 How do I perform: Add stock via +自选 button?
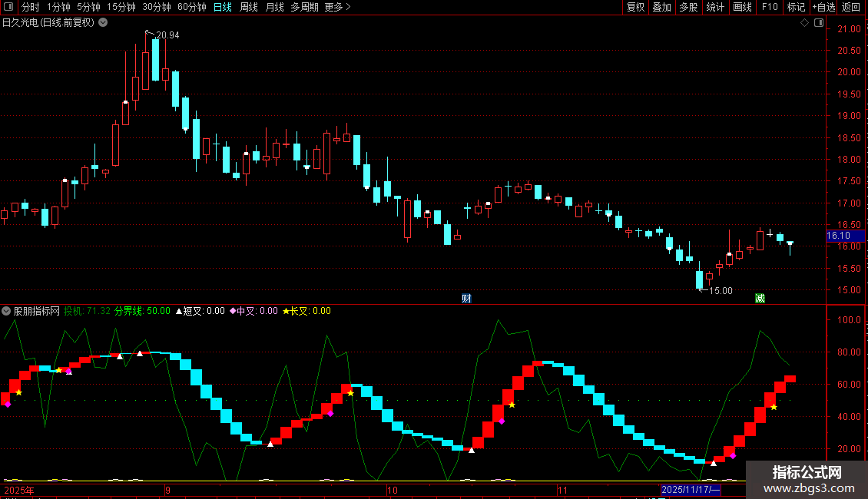tap(823, 7)
